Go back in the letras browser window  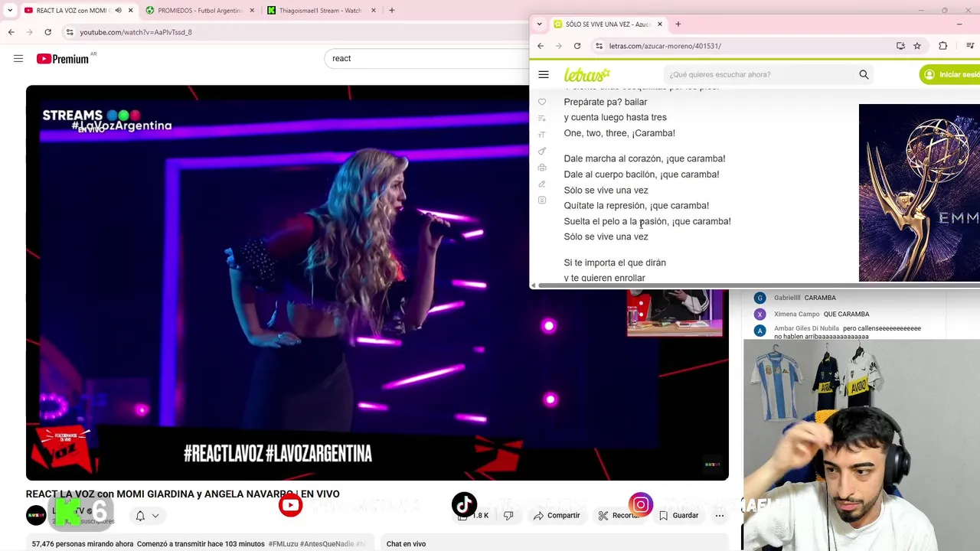541,46
